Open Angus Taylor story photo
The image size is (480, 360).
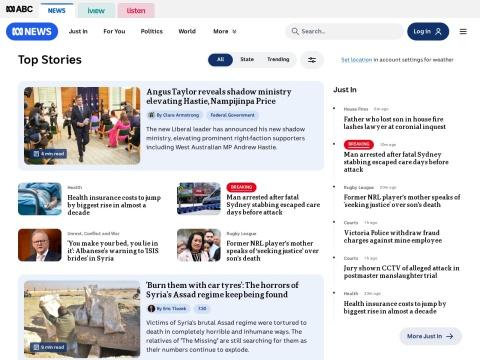[x=82, y=126]
